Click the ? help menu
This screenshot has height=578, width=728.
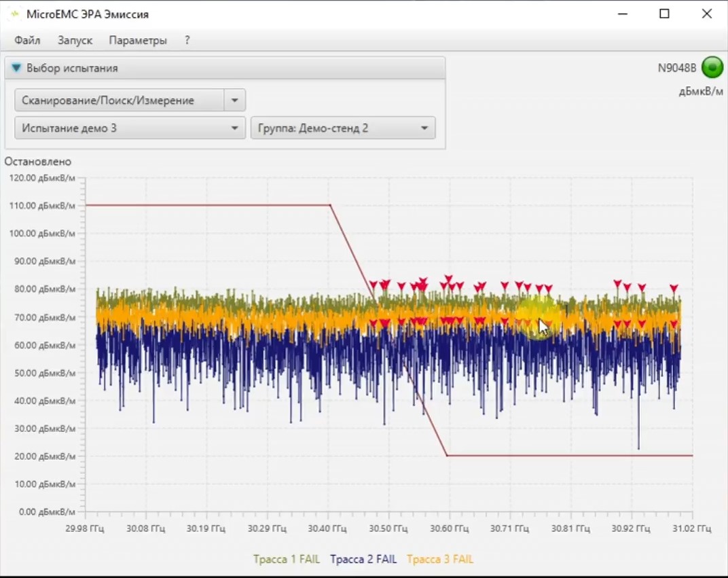coord(187,40)
